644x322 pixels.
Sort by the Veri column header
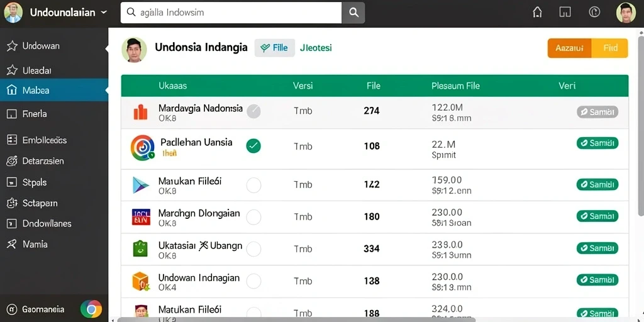point(567,86)
